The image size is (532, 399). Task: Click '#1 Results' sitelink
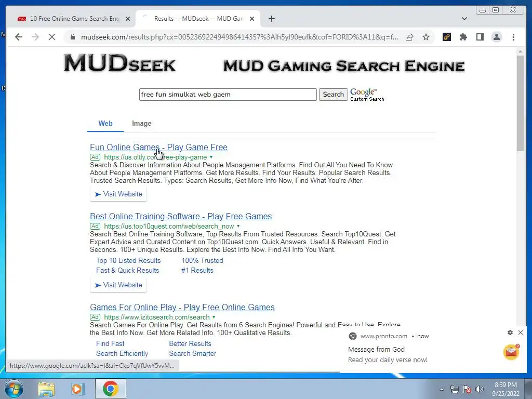[x=197, y=270]
